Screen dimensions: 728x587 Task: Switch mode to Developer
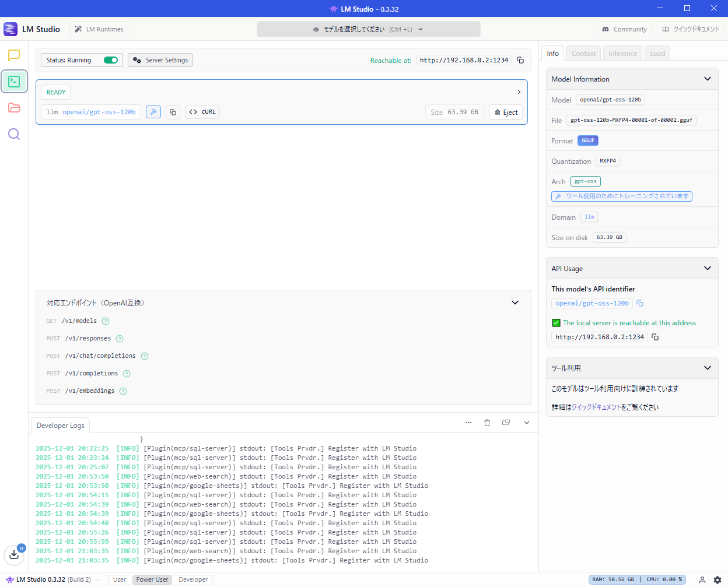[192, 579]
